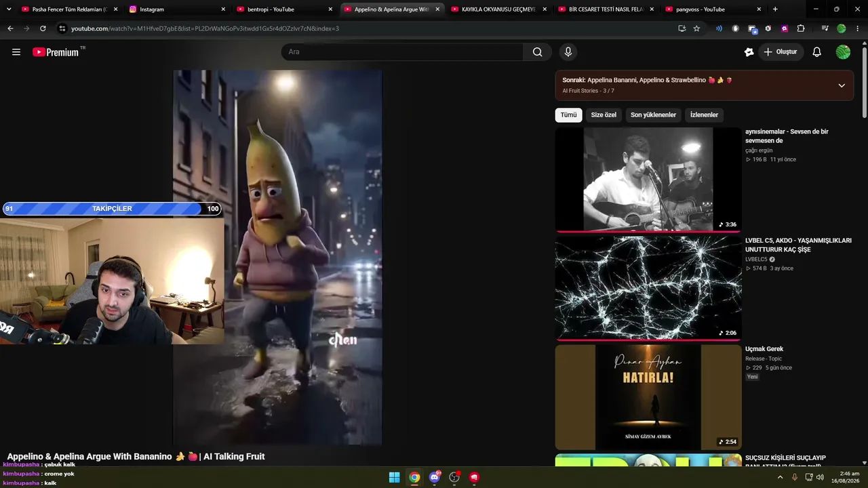Viewport: 868px width, 488px height.
Task: Start voice search with the microphone icon
Action: pos(568,52)
